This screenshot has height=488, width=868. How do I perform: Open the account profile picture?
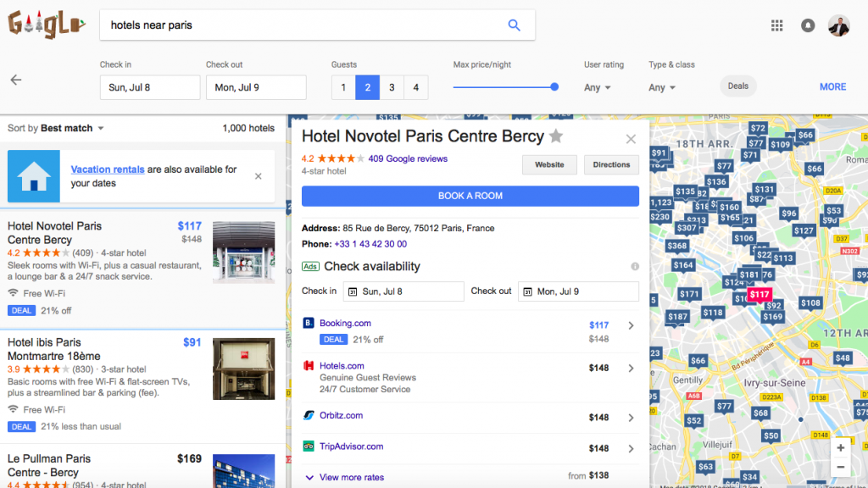pyautogui.click(x=838, y=25)
